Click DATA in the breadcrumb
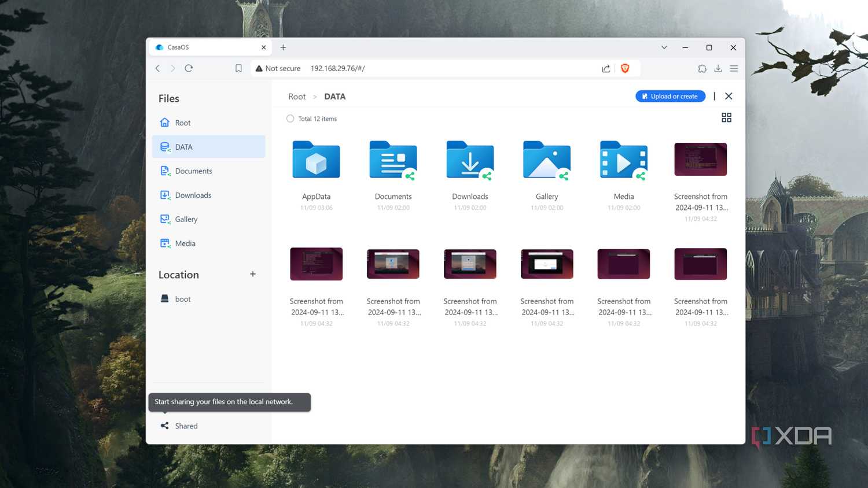 click(334, 97)
